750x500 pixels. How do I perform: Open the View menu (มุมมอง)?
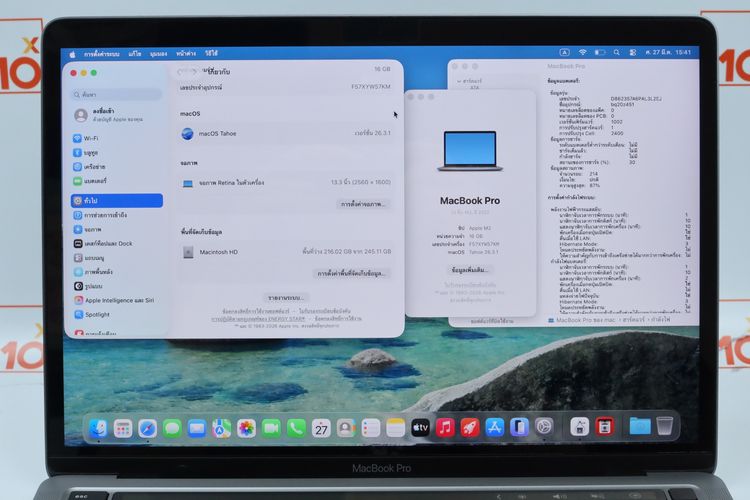pos(159,54)
